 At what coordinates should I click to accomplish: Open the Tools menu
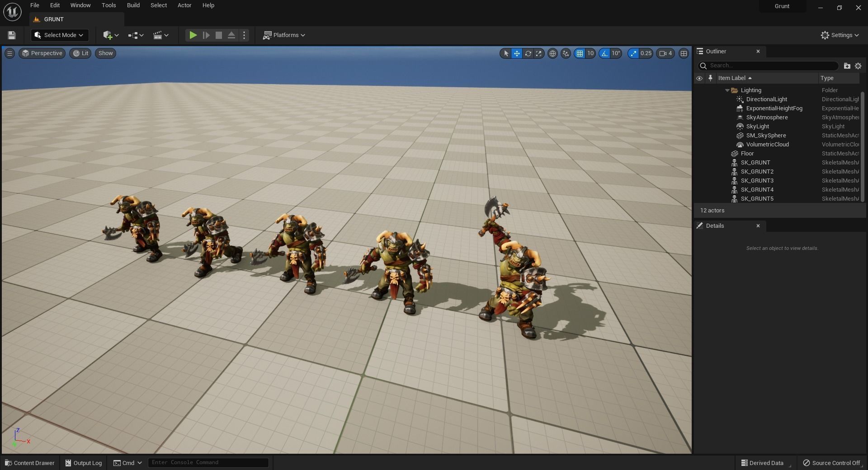click(108, 5)
